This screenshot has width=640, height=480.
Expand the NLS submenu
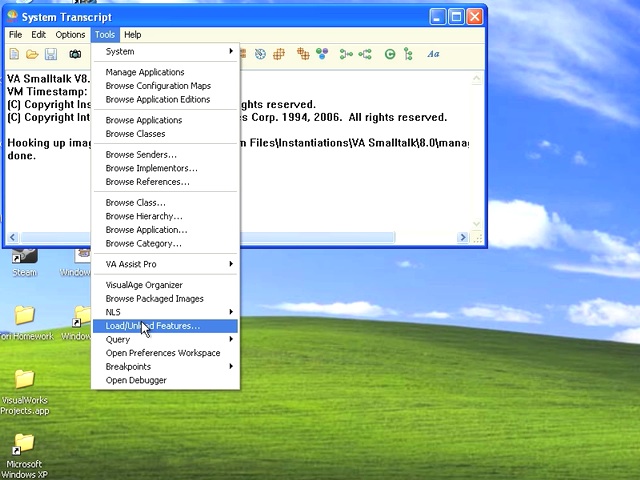click(165, 312)
